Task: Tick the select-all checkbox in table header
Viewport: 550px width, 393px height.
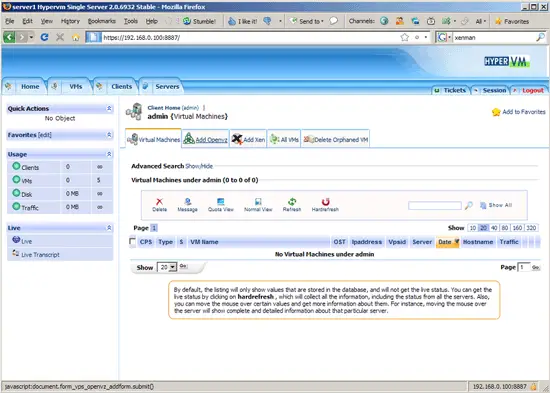Action: tap(133, 241)
